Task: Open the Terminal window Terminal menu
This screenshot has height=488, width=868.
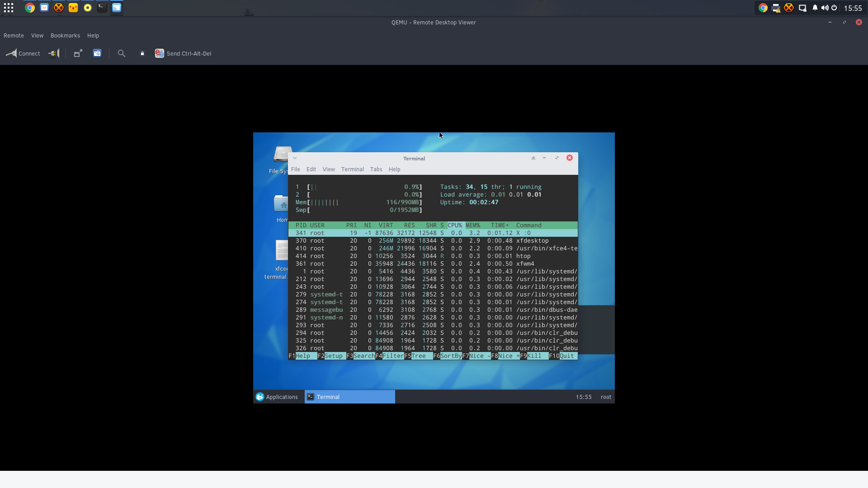Action: pyautogui.click(x=353, y=169)
